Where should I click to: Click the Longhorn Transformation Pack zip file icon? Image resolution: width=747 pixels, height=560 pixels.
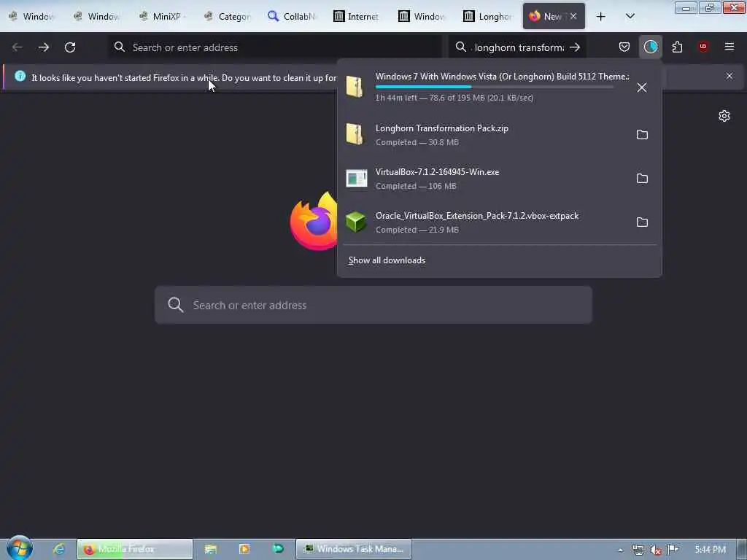[x=355, y=134]
